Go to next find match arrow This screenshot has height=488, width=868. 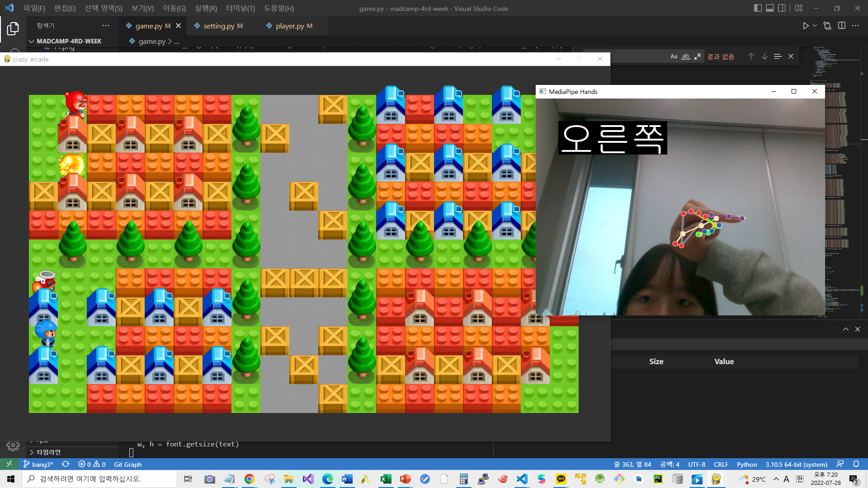(764, 56)
